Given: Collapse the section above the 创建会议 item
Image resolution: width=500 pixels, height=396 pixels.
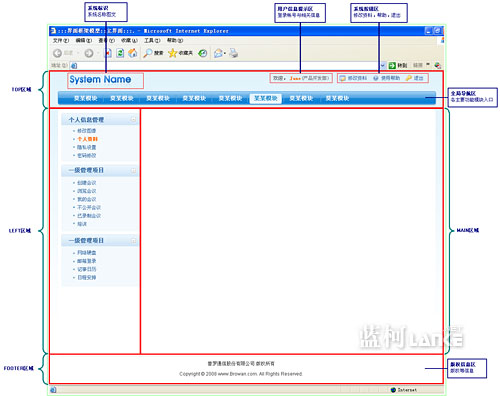Looking at the screenshot, I should tap(133, 170).
